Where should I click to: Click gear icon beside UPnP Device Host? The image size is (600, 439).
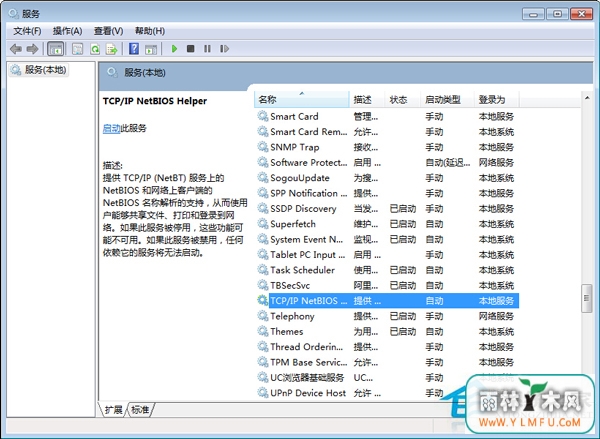point(262,393)
